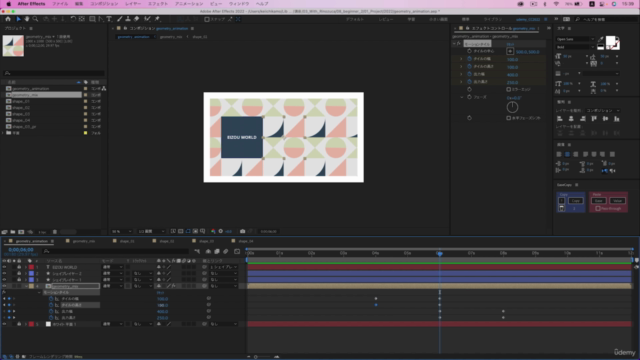Click the Ease button in EaseCopy Paste
Screen dimensions: 640x360
tap(598, 201)
